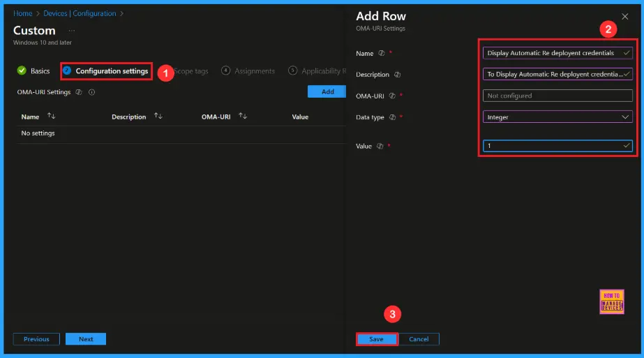Switch to the Basics tab
Image resolution: width=644 pixels, height=358 pixels.
33,71
